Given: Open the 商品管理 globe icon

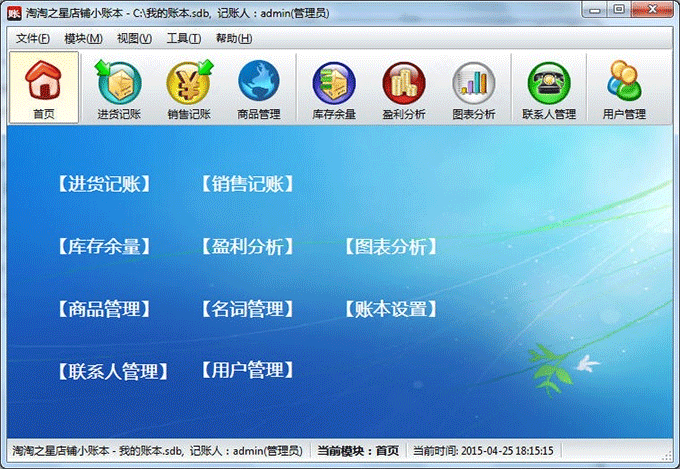Looking at the screenshot, I should point(259,90).
